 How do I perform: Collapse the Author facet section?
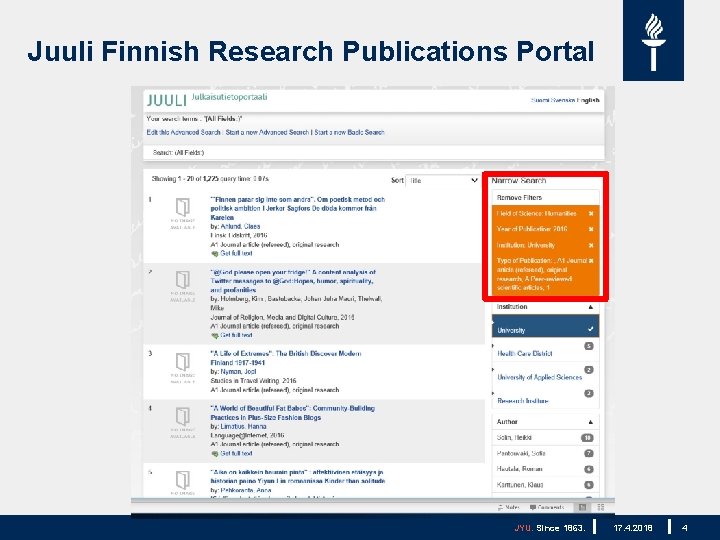(591, 422)
